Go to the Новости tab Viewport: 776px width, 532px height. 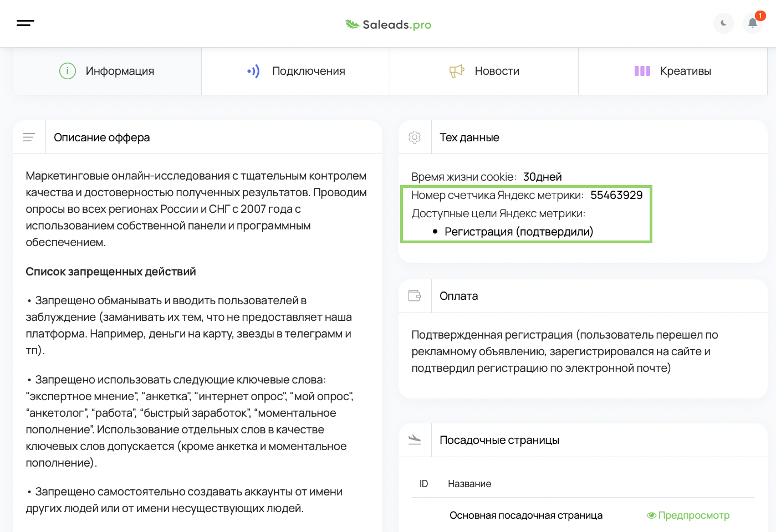click(484, 71)
